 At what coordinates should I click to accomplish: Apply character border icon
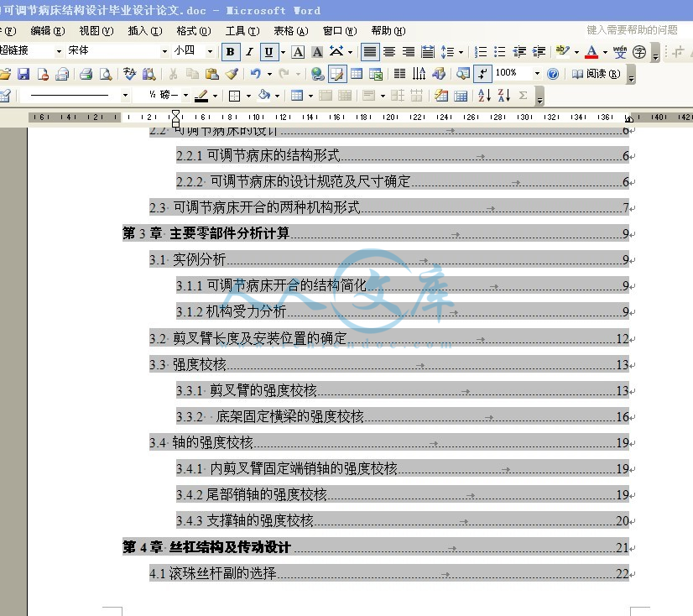pos(299,52)
